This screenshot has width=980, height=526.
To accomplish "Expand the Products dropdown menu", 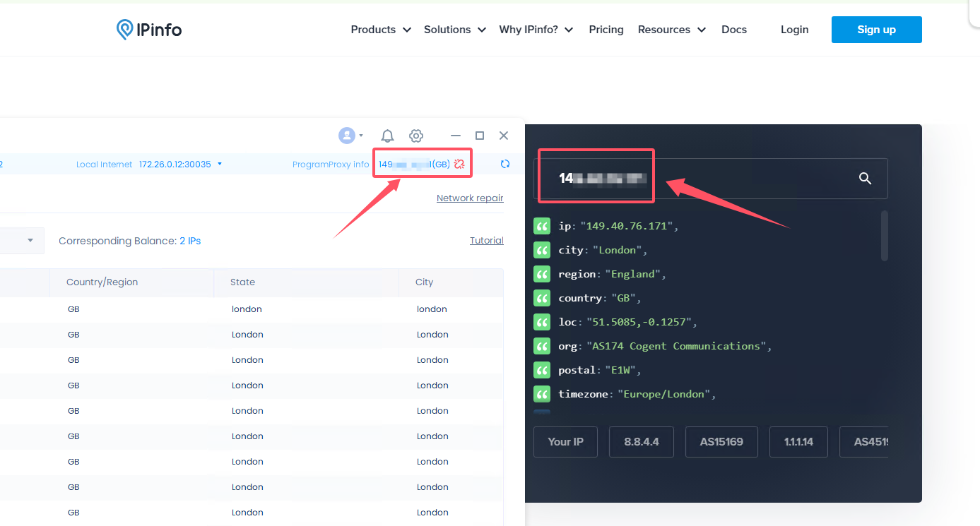I will 381,30.
